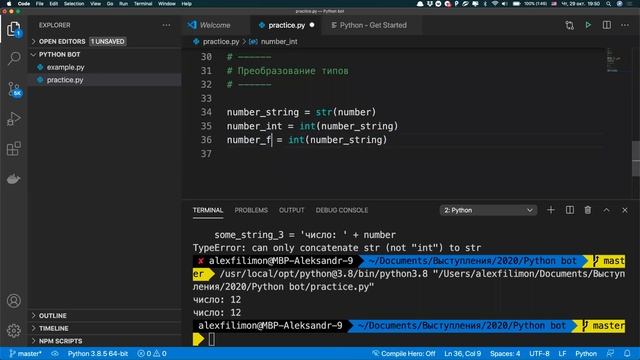Open the File menu in menu bar
The image size is (640, 360).
pos(40,4)
